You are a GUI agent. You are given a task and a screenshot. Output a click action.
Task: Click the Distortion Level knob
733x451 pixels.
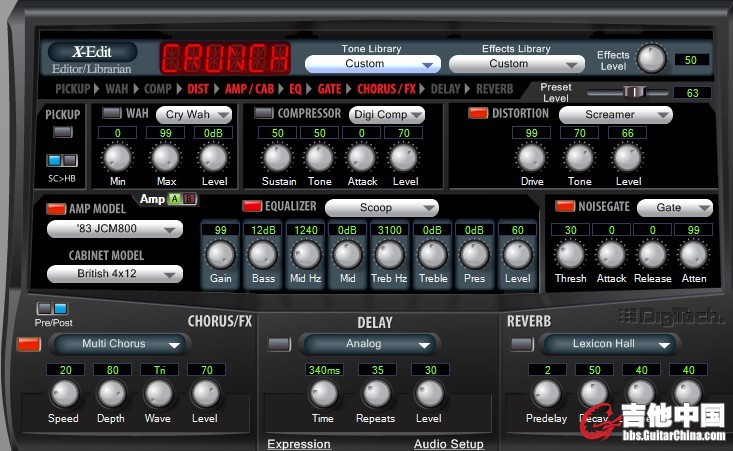coord(627,157)
